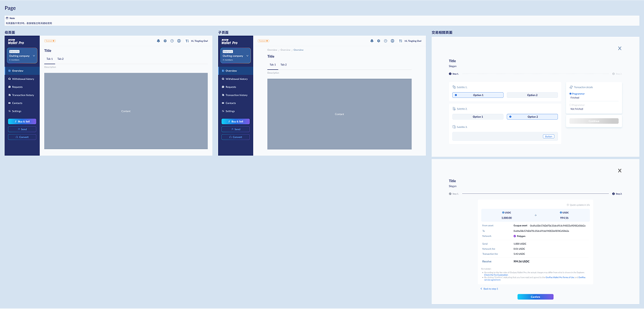The image size is (644, 309).
Task: Choose Option 2 under Subtitle 1
Action: click(532, 95)
